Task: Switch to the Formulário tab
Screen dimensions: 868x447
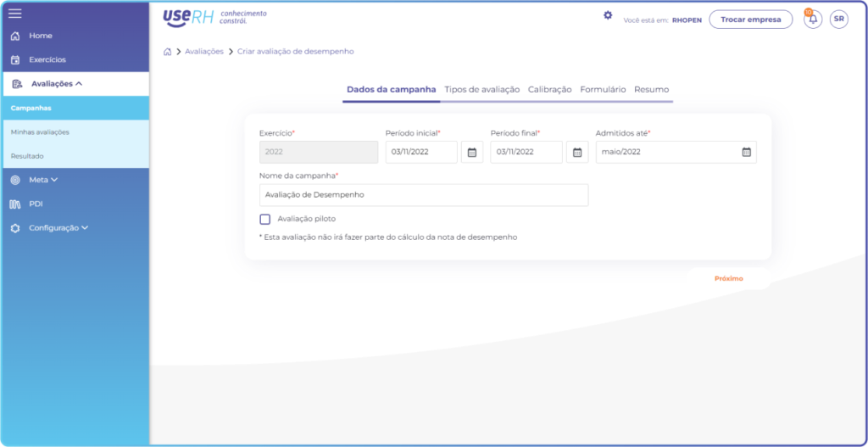Action: point(603,90)
